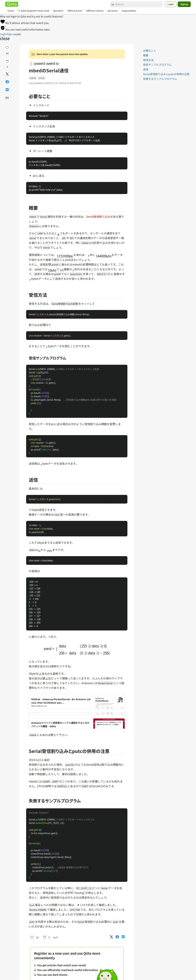196x980 pixels.
Task: Open the author avatar beside @GANTZ
Action: (x=31, y=64)
